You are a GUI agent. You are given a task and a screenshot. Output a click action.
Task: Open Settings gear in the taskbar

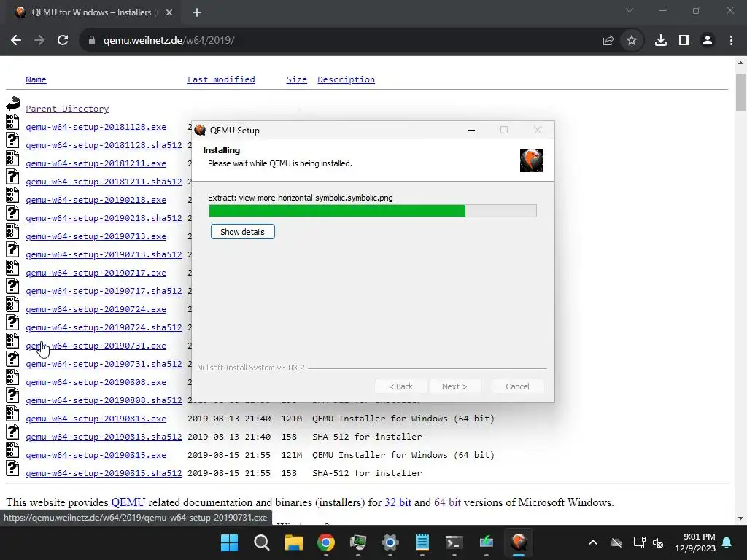coord(390,542)
